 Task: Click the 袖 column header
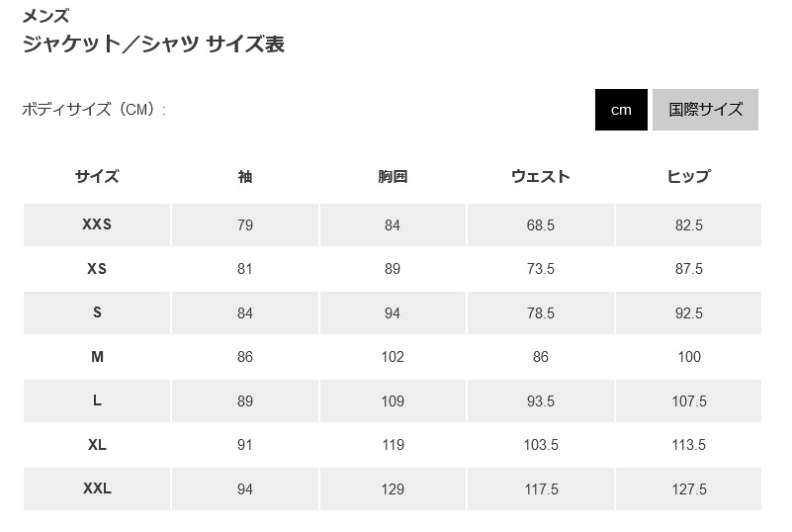tap(245, 176)
